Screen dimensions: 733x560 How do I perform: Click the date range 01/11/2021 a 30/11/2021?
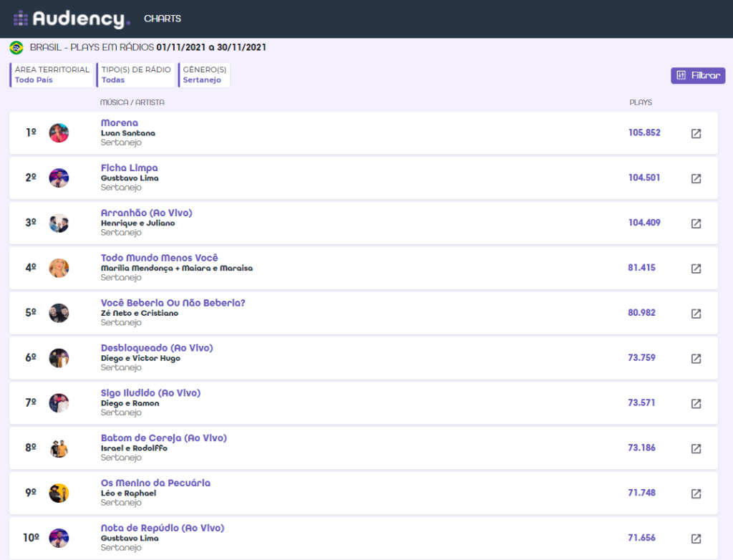pyautogui.click(x=211, y=47)
